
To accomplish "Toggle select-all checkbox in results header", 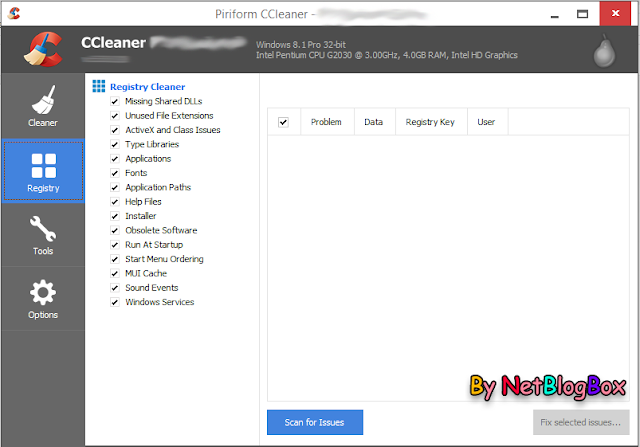I will point(283,122).
